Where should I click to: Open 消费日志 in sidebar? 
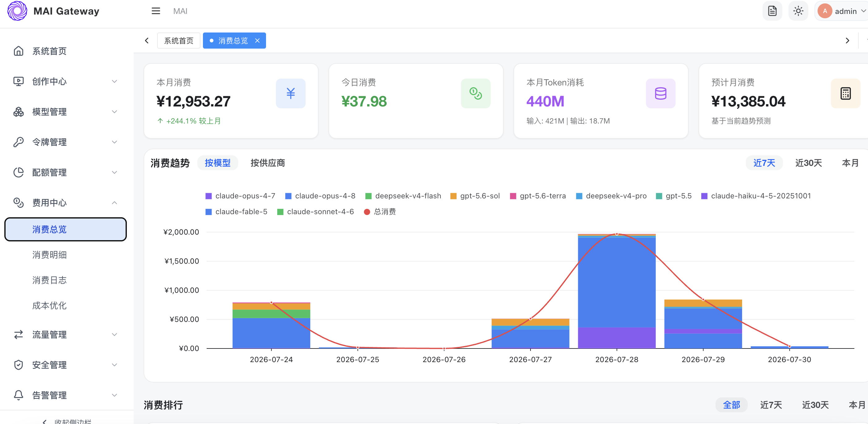tap(65, 280)
